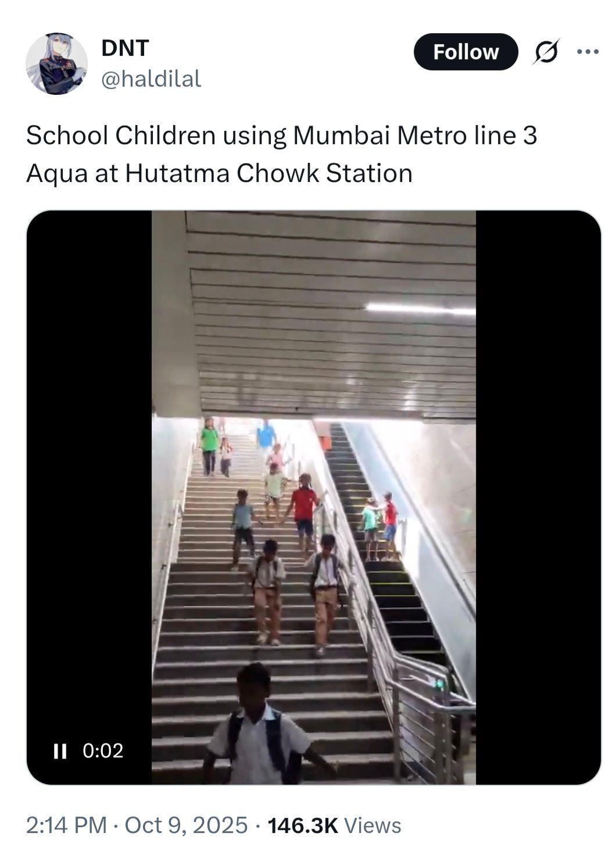This screenshot has height=862, width=616.
Task: Select the first line of tweet text
Action: coord(281,135)
